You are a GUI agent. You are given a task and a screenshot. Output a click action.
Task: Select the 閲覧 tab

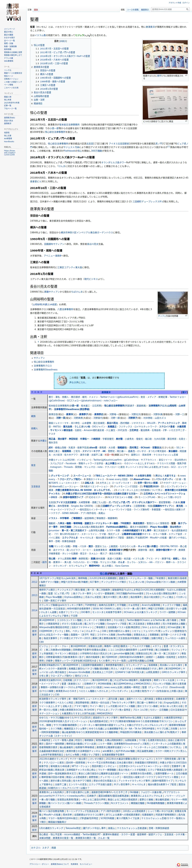pos(123,10)
